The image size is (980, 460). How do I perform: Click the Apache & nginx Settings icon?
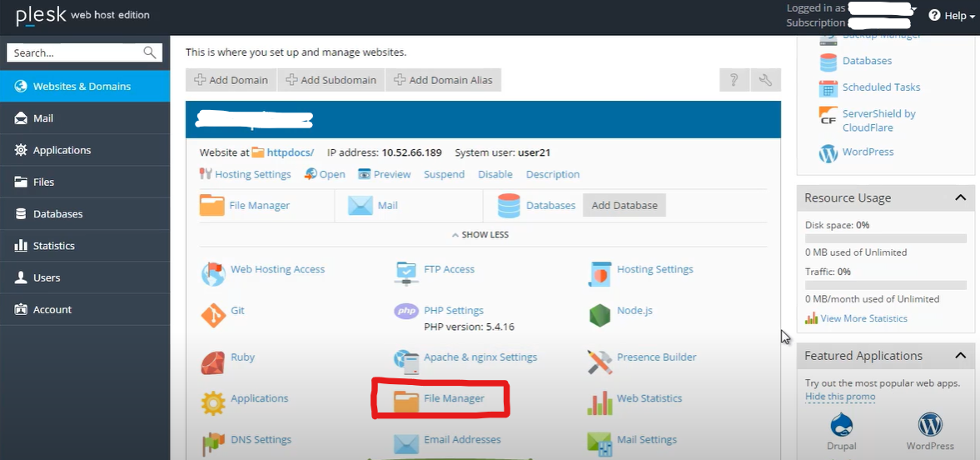406,361
